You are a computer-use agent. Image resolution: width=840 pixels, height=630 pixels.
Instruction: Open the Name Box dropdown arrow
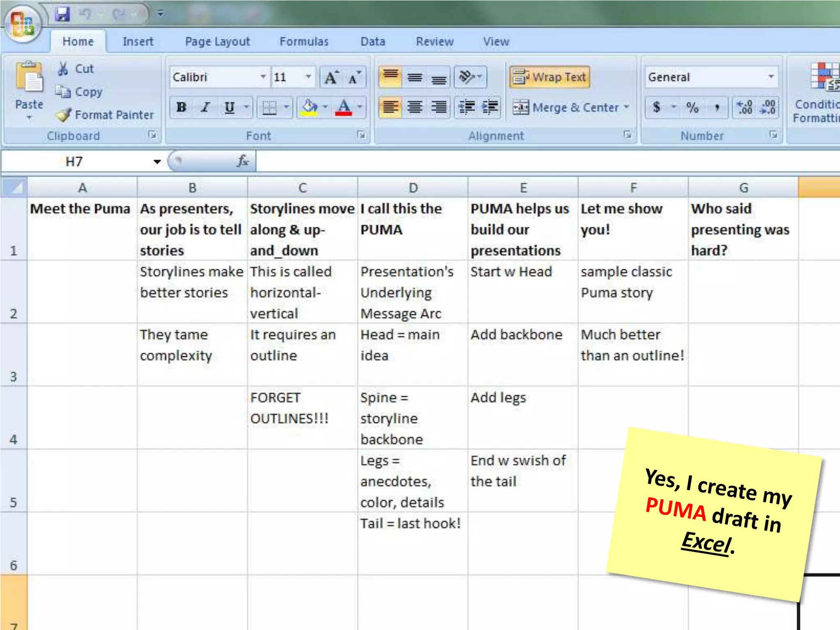click(157, 162)
